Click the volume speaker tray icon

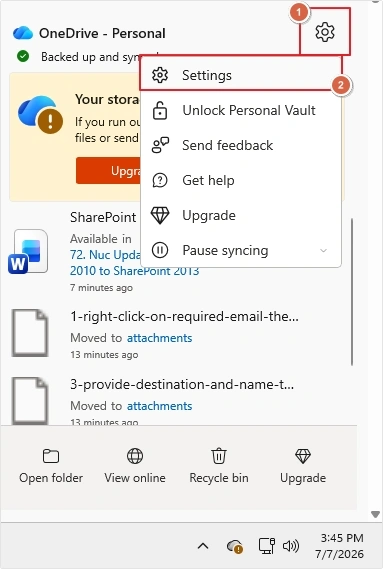tap(290, 546)
